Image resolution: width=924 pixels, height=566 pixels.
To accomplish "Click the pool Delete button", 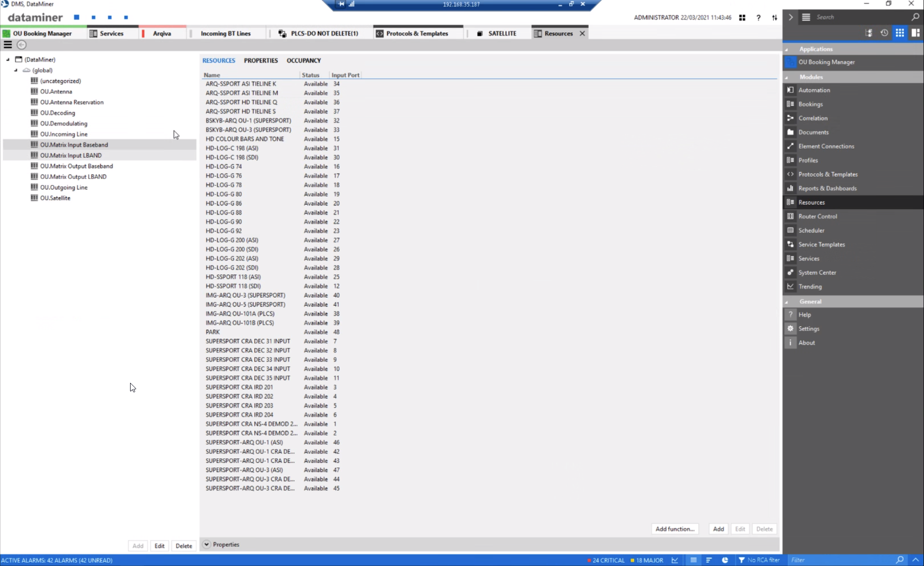I will (x=184, y=546).
